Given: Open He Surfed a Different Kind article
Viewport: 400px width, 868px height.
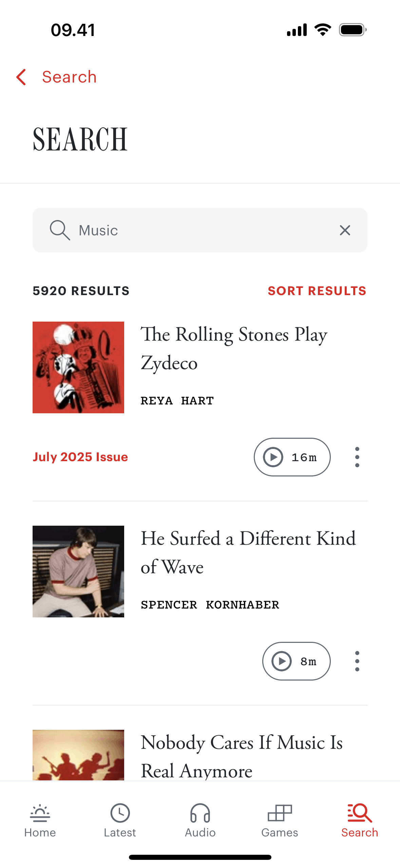Looking at the screenshot, I should tap(248, 553).
